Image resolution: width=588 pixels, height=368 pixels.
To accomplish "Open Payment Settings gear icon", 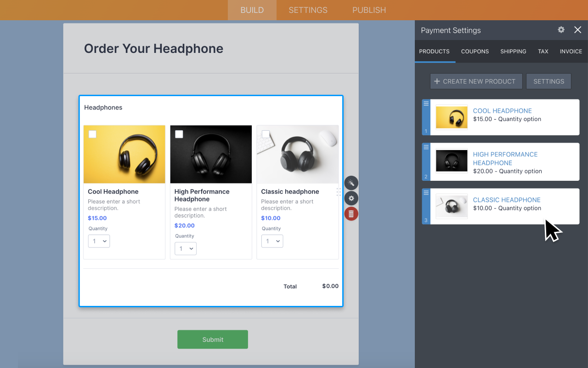I will click(x=561, y=30).
